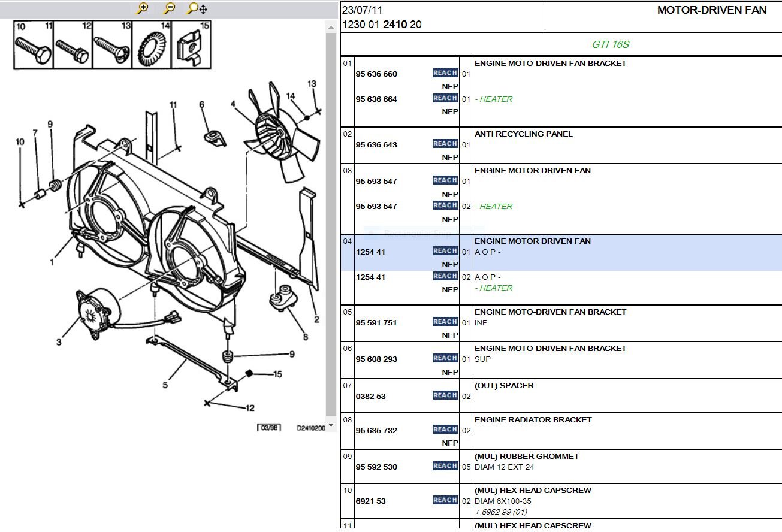Click REACH badge for capscrew 6921 53
This screenshot has height=532, width=782.
pos(445,500)
